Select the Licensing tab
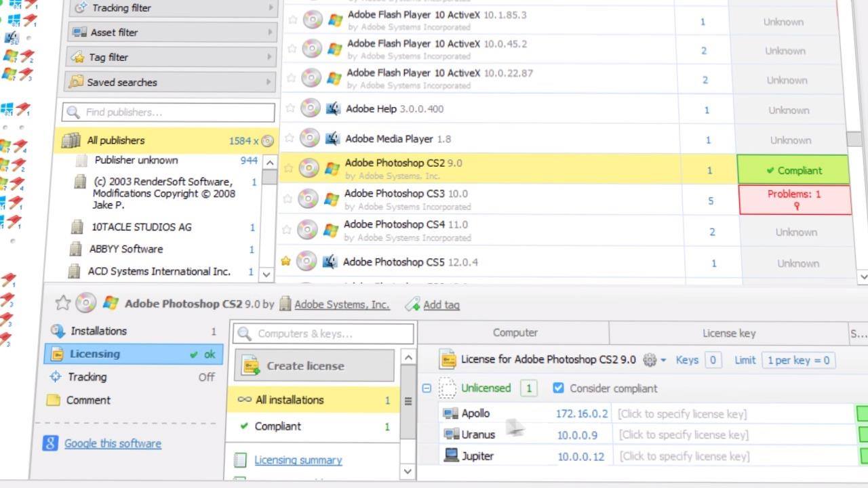This screenshot has height=488, width=868. [x=133, y=354]
